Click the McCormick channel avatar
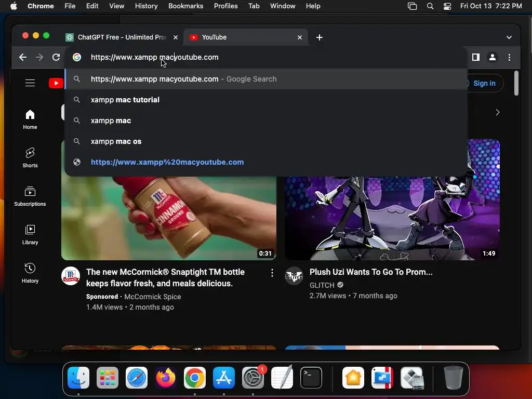Image resolution: width=532 pixels, height=399 pixels. (71, 276)
